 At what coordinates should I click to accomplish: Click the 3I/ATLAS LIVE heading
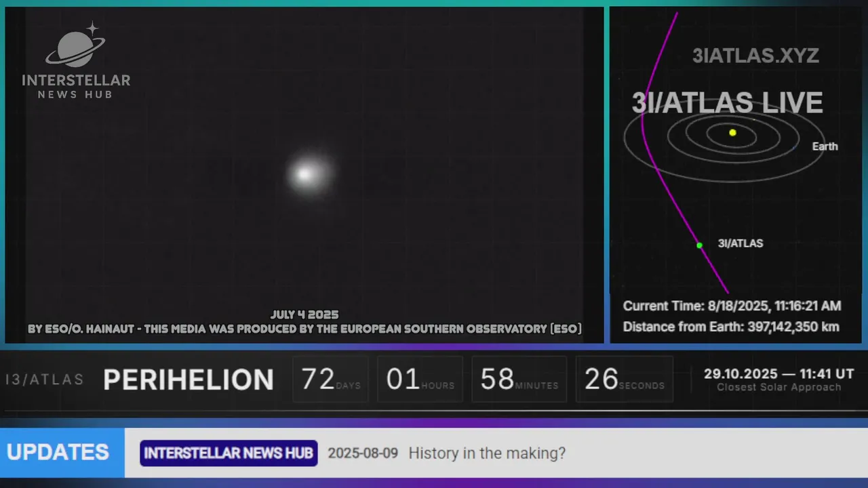pyautogui.click(x=727, y=103)
